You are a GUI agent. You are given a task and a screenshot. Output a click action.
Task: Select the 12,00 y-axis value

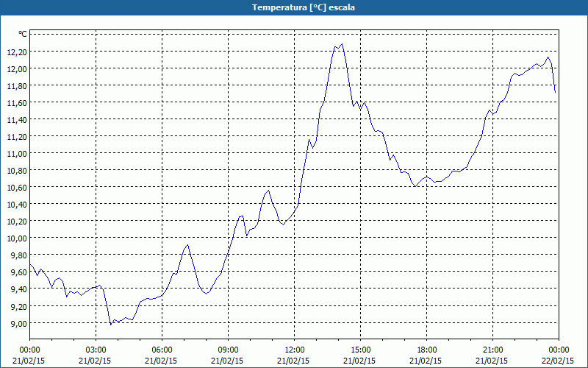17,68
